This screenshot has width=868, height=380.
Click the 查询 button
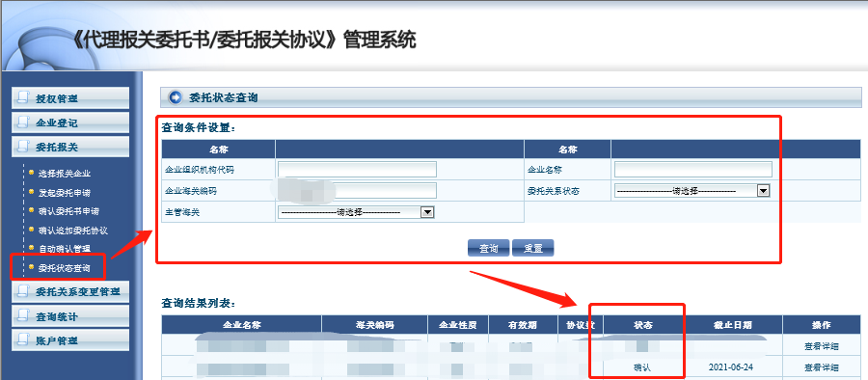pyautogui.click(x=488, y=248)
